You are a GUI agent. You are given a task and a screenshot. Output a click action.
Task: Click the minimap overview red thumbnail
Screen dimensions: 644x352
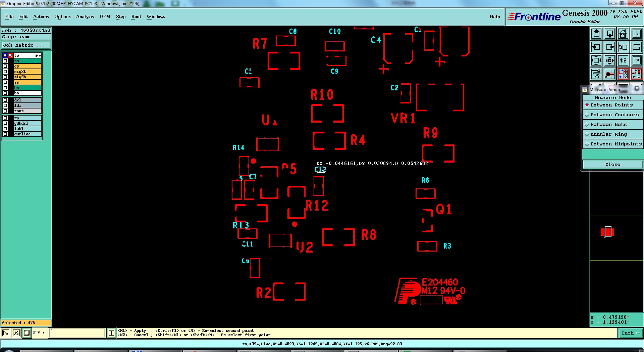tap(607, 232)
